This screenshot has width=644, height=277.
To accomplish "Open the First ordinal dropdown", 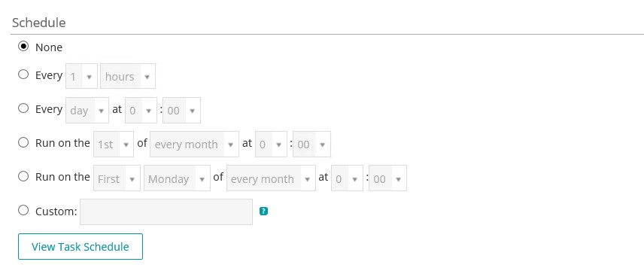I will coord(117,178).
